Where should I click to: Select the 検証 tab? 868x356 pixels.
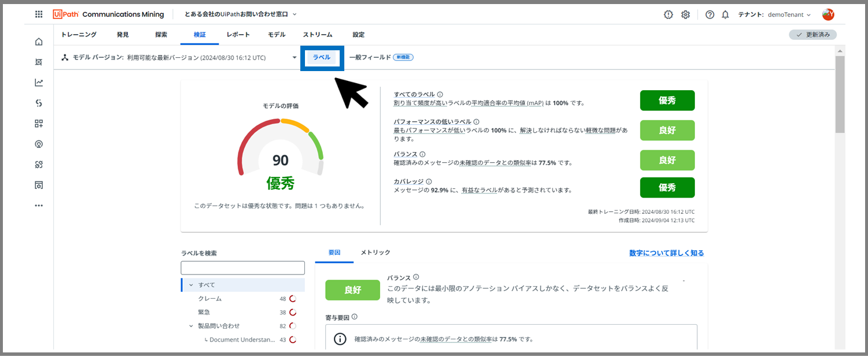[200, 35]
